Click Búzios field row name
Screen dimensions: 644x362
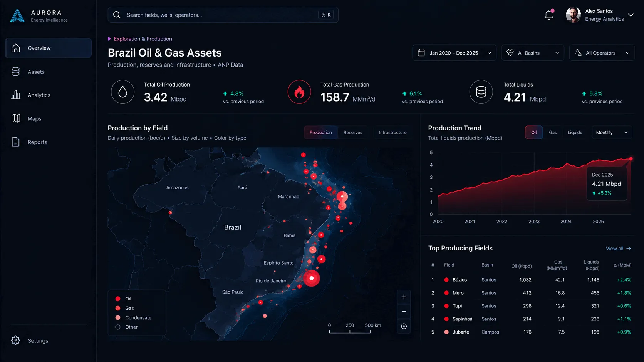click(460, 280)
